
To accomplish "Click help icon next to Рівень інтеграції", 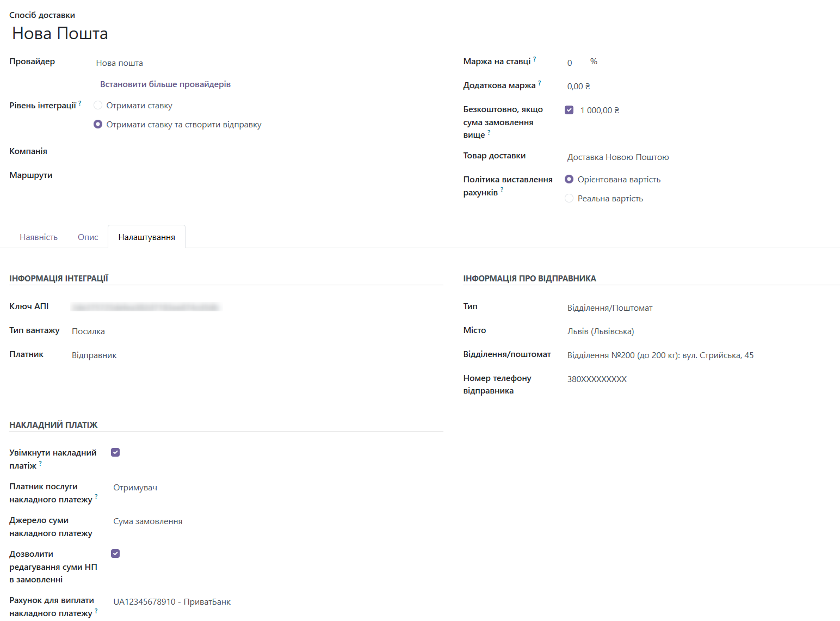I will click(80, 103).
